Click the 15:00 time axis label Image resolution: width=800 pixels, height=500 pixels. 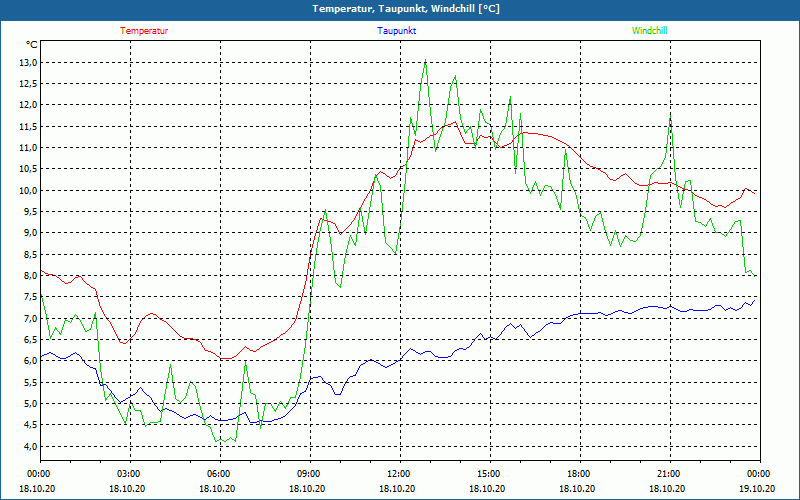490,474
